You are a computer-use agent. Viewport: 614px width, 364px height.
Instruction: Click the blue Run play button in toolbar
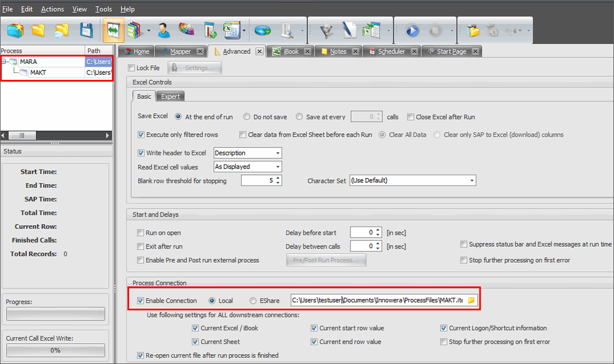pos(411,30)
